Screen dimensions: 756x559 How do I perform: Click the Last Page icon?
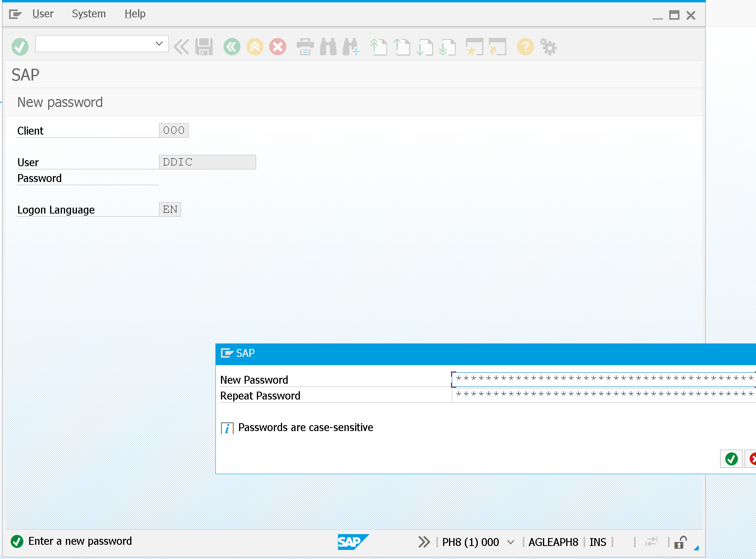coord(448,47)
